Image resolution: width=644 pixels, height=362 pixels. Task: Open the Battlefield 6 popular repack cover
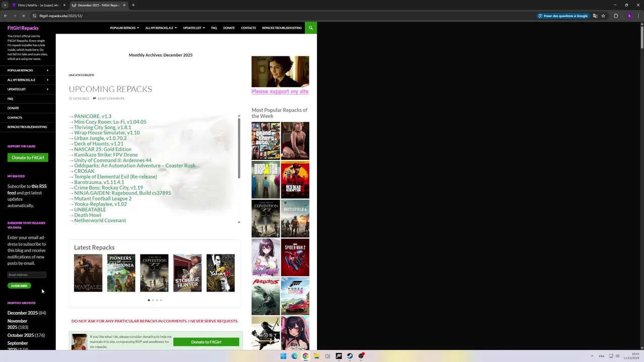pos(295,219)
